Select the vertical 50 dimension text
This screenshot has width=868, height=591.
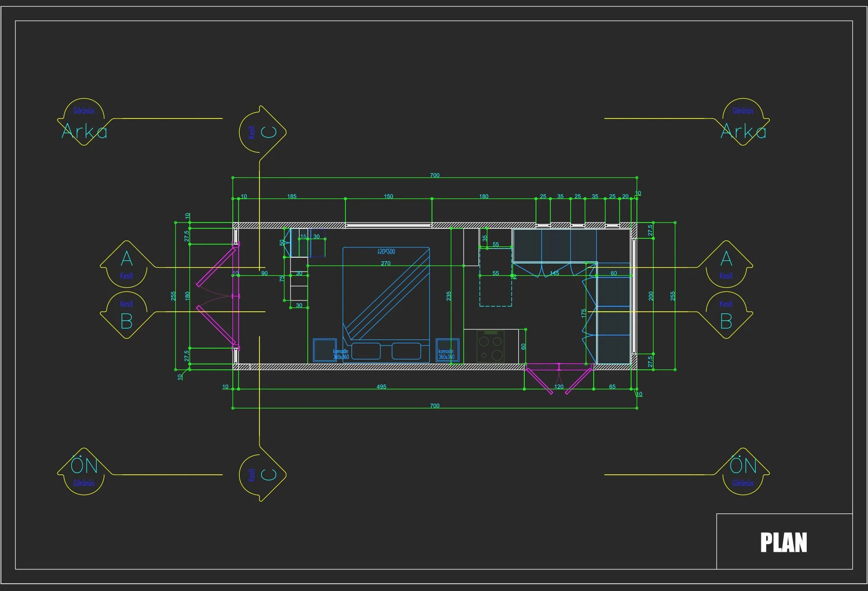[x=282, y=242]
